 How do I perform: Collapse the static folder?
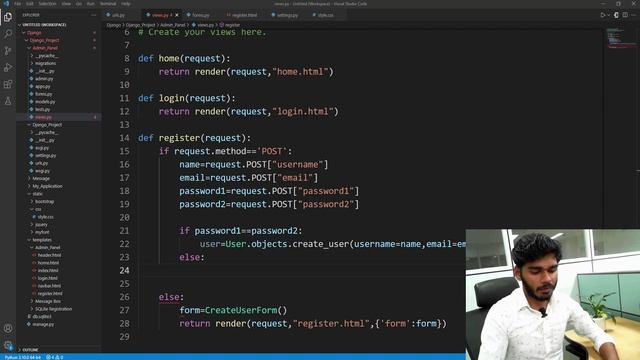point(38,194)
